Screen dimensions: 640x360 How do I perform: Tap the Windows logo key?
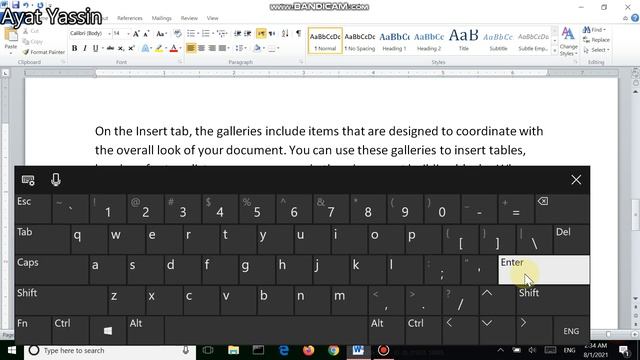(x=108, y=330)
